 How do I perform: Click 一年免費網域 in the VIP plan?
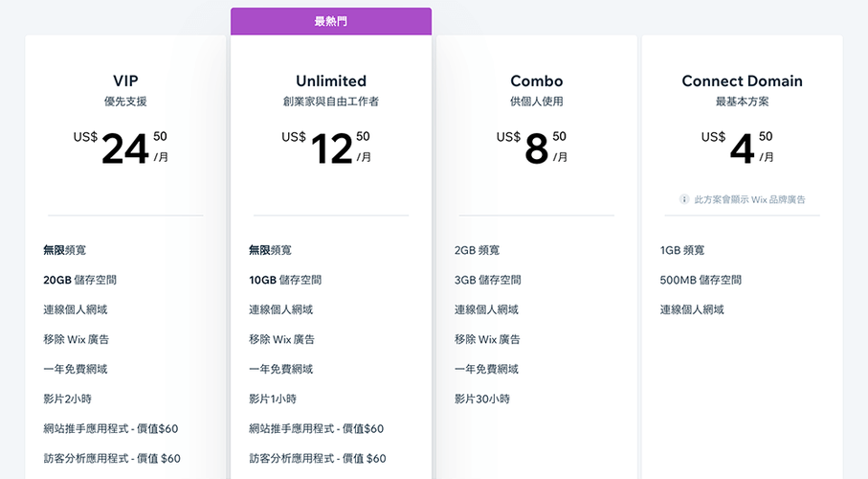click(x=76, y=369)
